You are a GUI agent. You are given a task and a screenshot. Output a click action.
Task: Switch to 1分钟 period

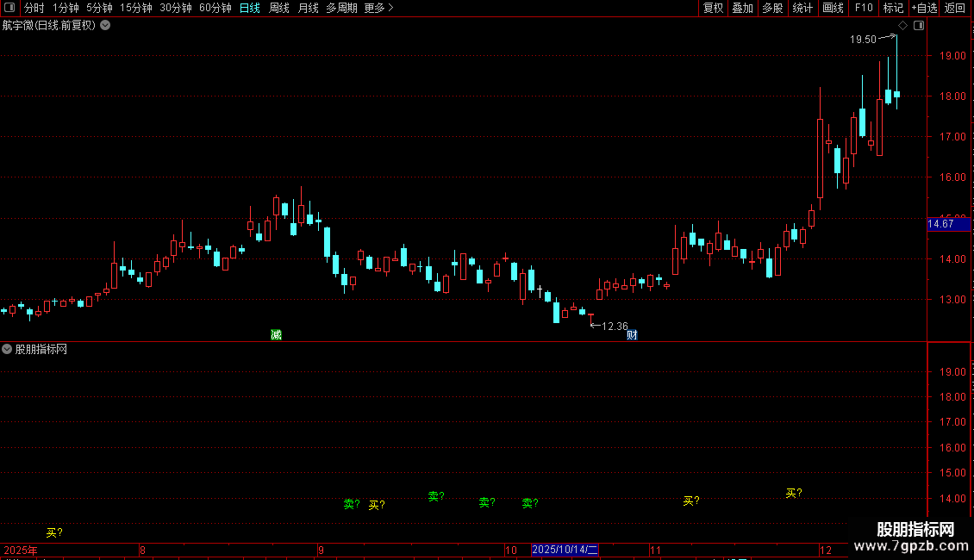(66, 8)
